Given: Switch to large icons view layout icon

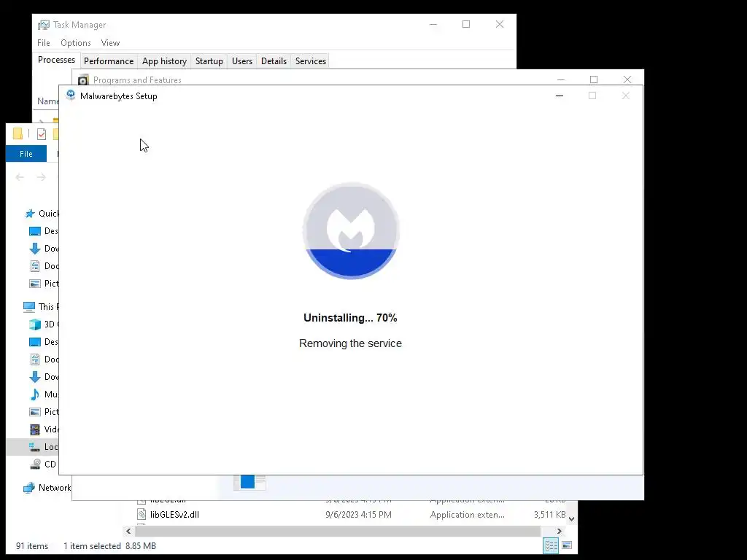Looking at the screenshot, I should (567, 545).
